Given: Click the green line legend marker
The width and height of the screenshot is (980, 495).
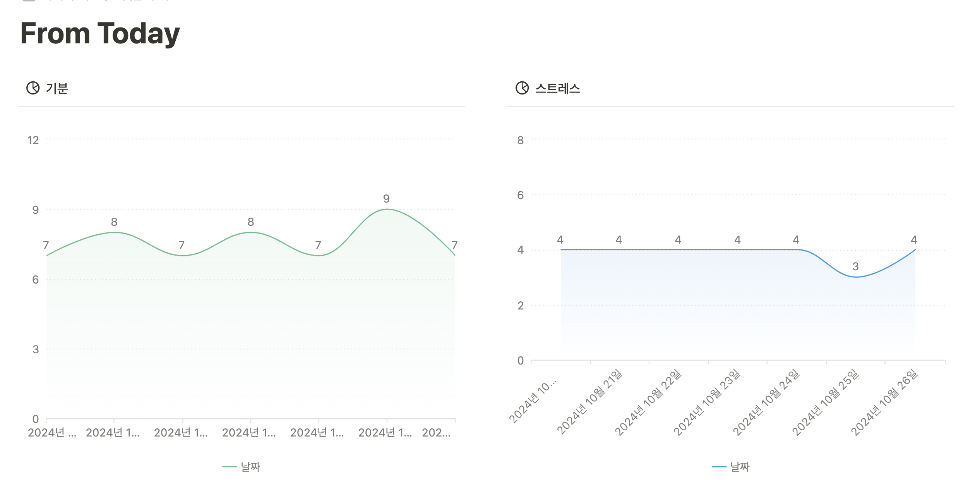Looking at the screenshot, I should tap(230, 467).
